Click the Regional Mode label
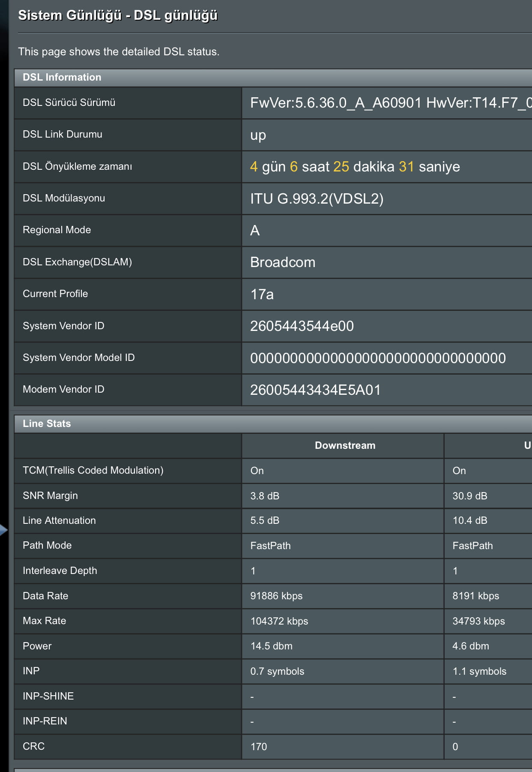The image size is (532, 772). [57, 230]
